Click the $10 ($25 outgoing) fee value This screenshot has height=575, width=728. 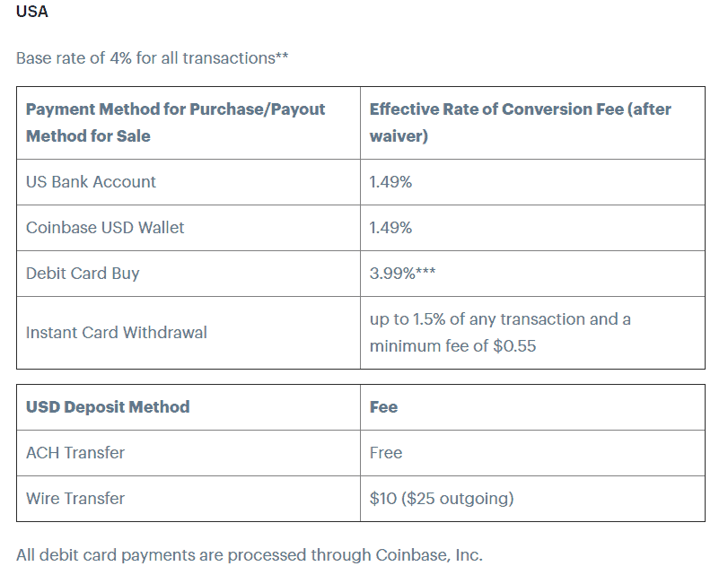(442, 499)
